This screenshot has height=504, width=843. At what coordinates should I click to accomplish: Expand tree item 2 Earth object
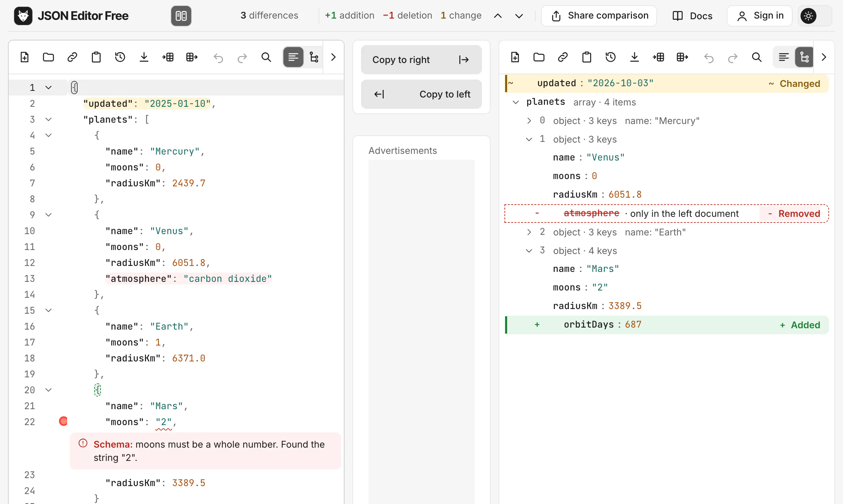(529, 232)
